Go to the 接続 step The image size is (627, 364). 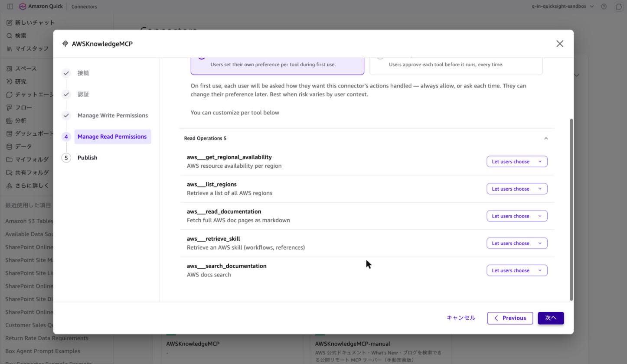pyautogui.click(x=83, y=73)
